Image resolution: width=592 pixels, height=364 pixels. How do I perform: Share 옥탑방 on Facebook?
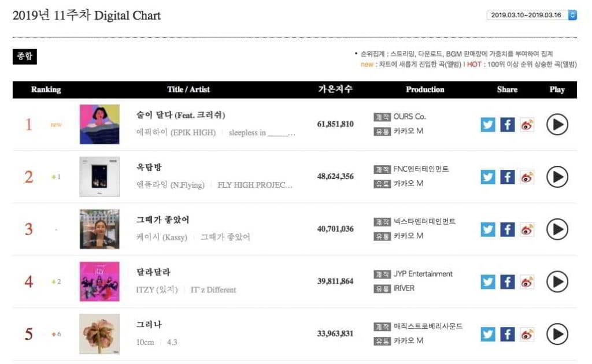click(x=508, y=177)
